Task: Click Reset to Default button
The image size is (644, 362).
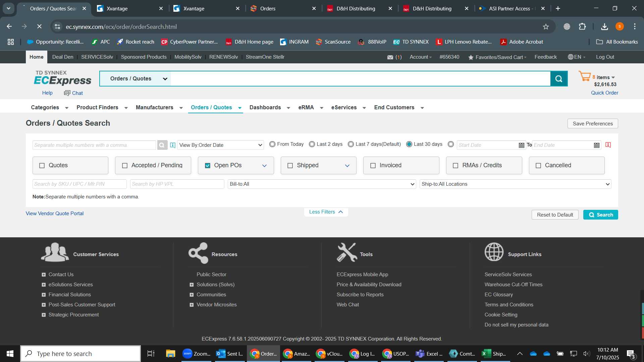Action: (555, 215)
